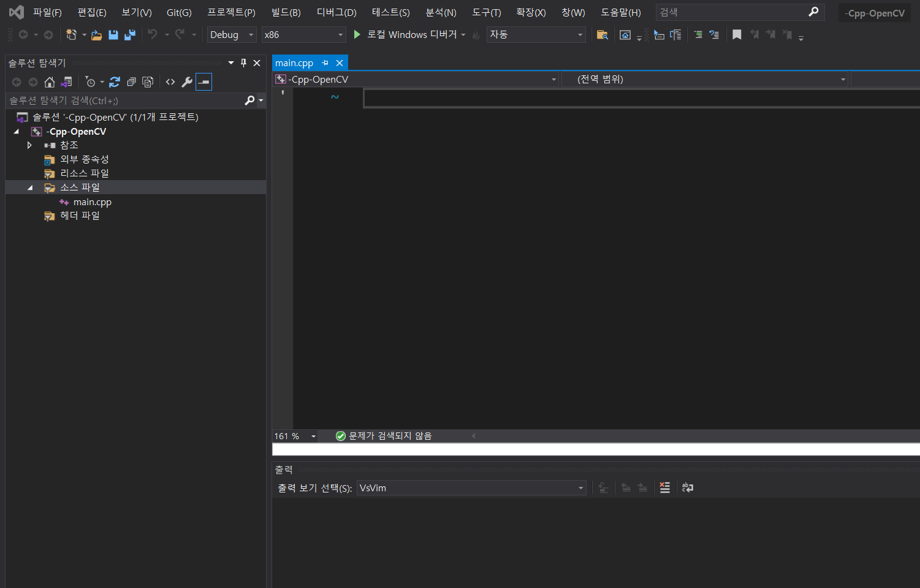Toggle the pin on the main.cpp tab
Image resolution: width=920 pixels, height=588 pixels.
tap(325, 62)
